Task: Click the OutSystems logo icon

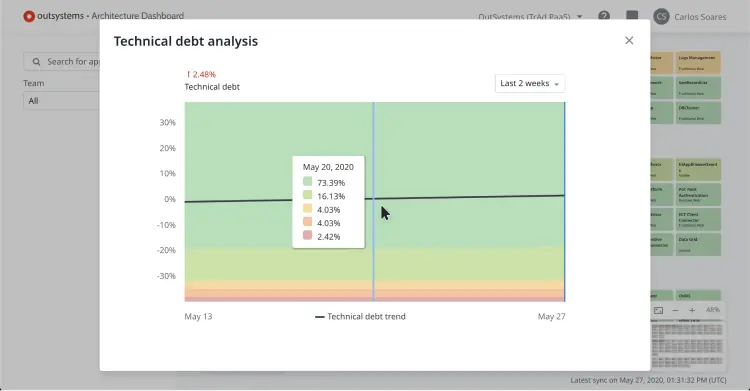Action: 29,16
